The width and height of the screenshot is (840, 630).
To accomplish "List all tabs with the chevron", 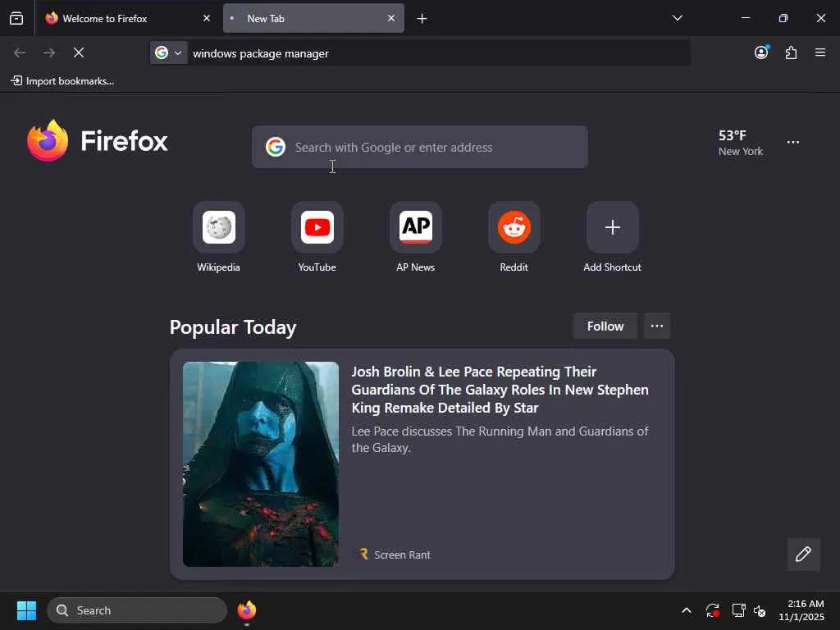I will (x=677, y=18).
